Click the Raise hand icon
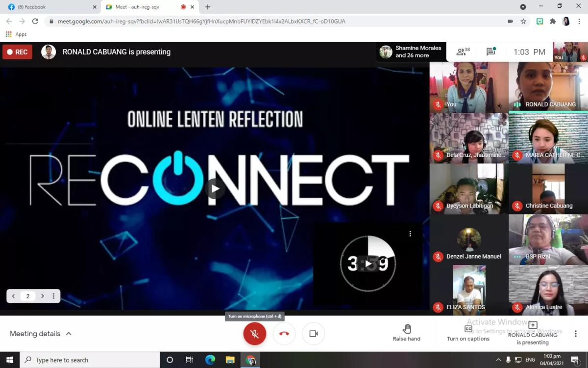 tap(407, 329)
